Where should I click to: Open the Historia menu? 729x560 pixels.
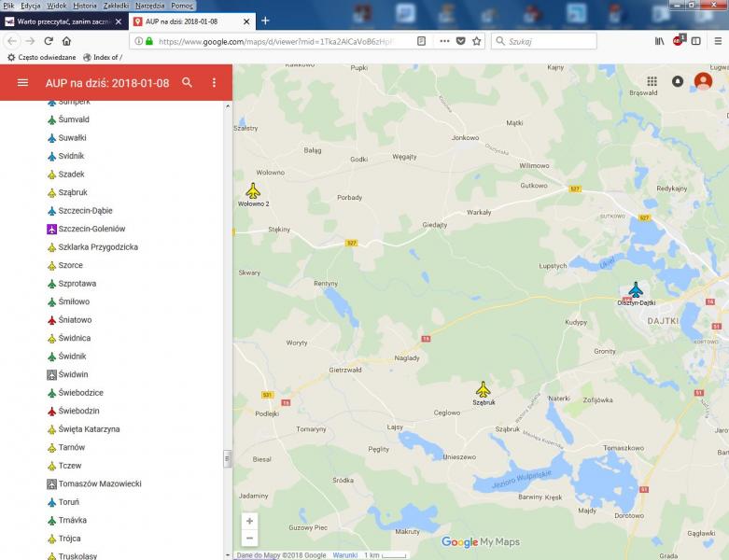click(x=85, y=6)
